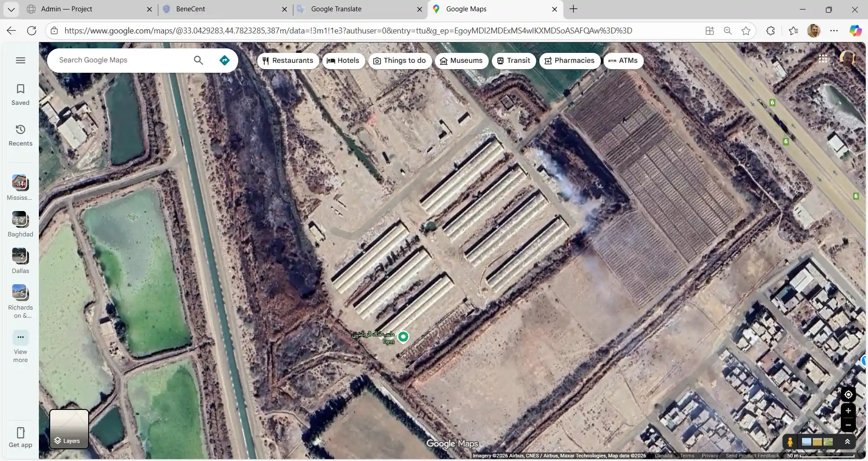The width and height of the screenshot is (868, 461).
Task: Expand the imagery options chevron
Action: click(848, 442)
